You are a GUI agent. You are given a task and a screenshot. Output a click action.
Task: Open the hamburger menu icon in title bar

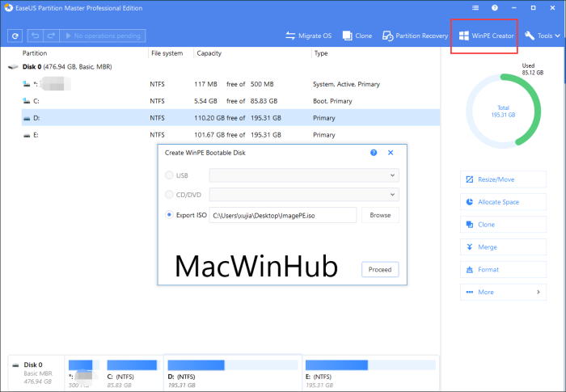pos(475,7)
